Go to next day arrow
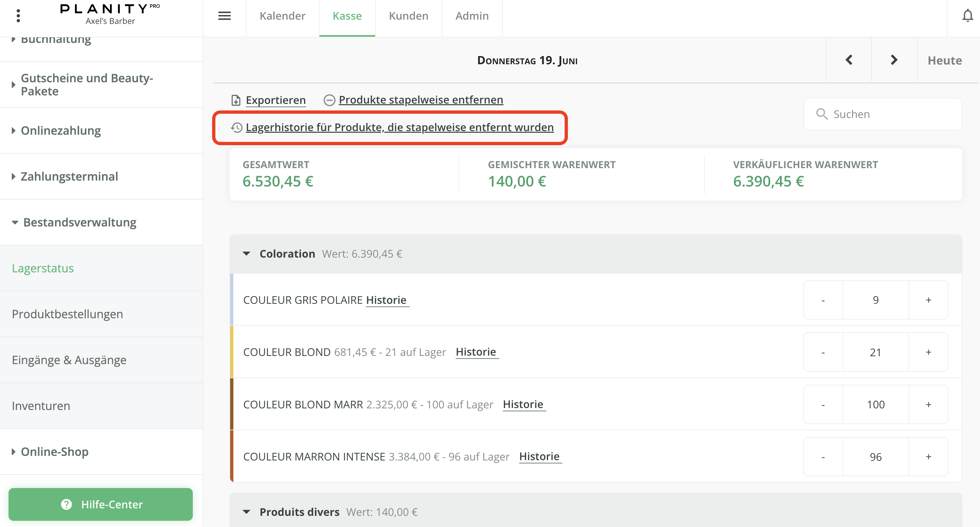980x527 pixels. [894, 60]
